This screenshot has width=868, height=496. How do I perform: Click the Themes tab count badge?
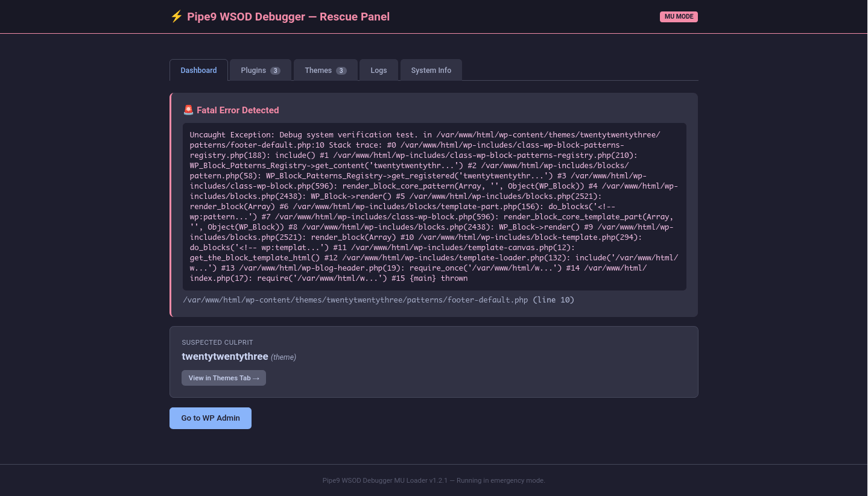point(341,71)
